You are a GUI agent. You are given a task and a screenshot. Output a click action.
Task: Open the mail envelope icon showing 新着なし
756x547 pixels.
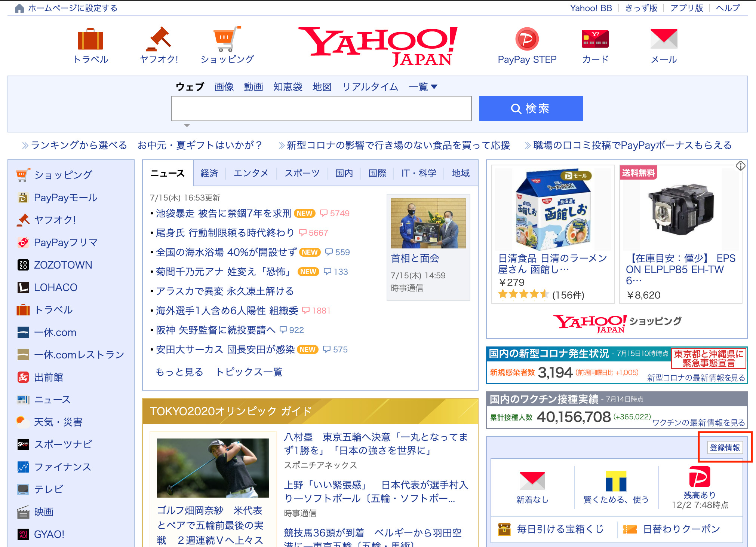pyautogui.click(x=532, y=481)
